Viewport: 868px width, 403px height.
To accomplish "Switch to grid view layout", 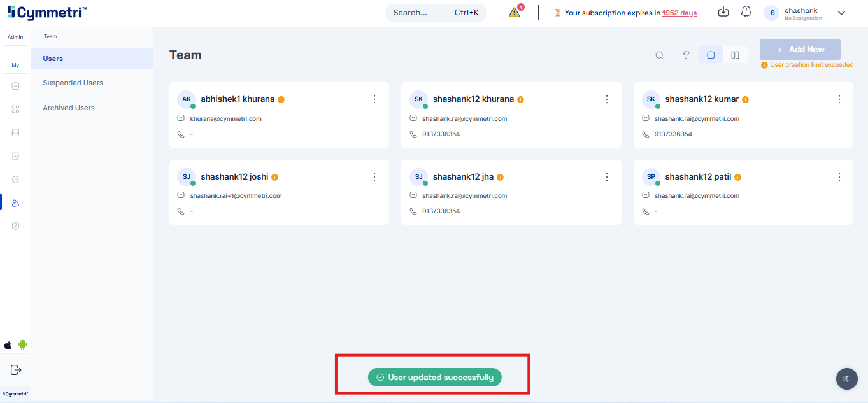I will (x=711, y=55).
